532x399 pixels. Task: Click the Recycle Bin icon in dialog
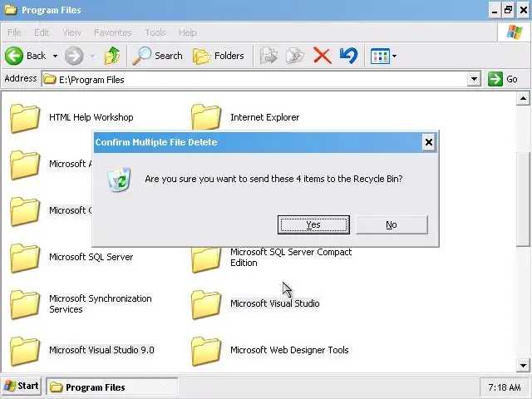point(119,180)
